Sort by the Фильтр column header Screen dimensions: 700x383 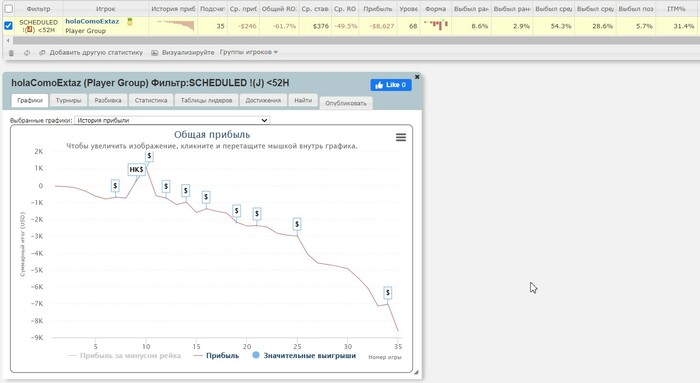(x=38, y=8)
